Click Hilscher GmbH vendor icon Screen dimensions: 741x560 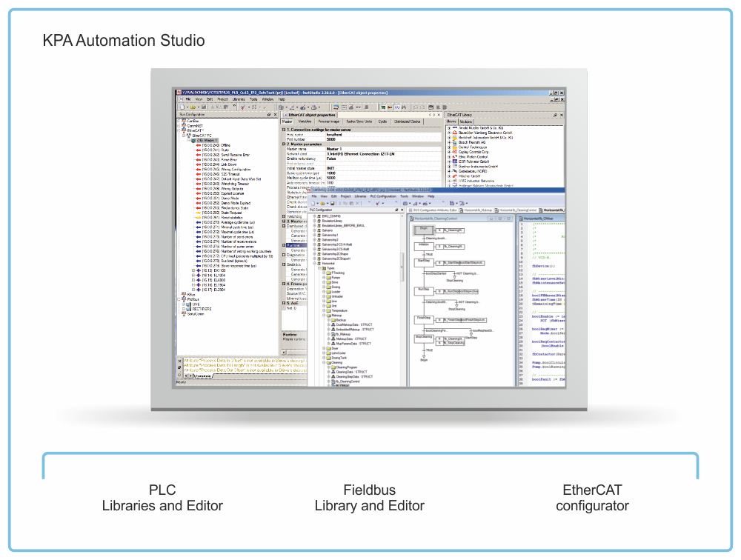(x=455, y=176)
